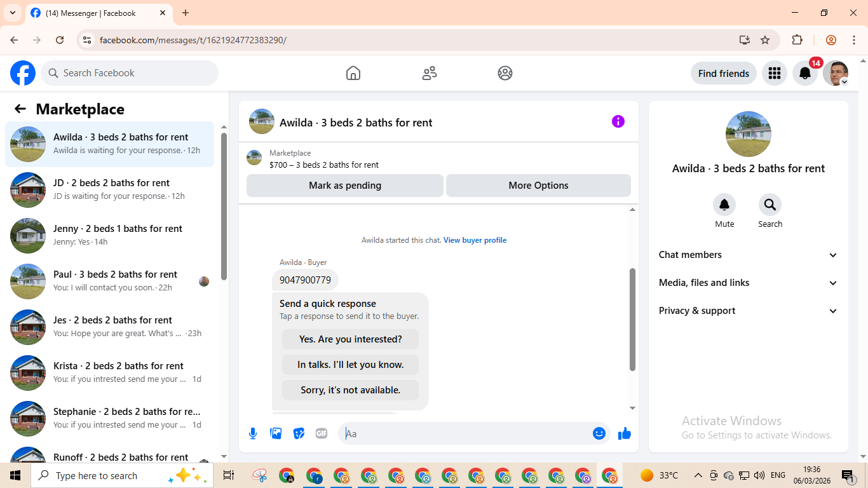Screen dimensions: 868x488
Task: Choose a GIF icon
Action: pos(322,433)
